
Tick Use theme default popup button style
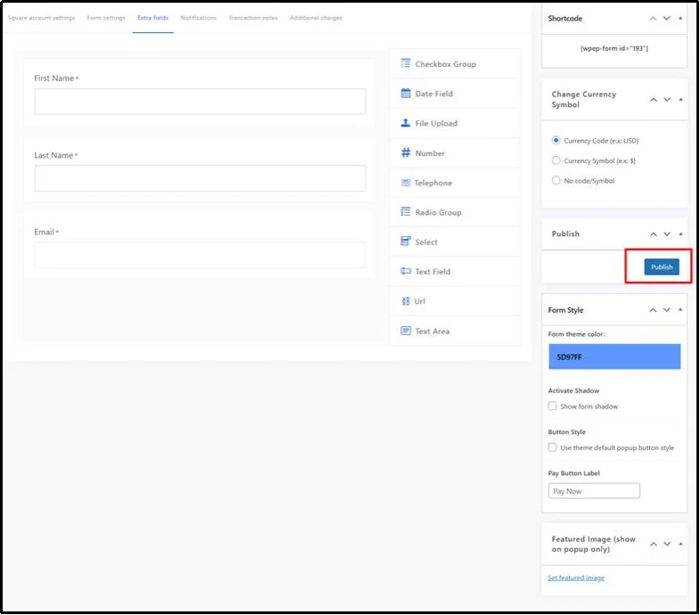point(552,447)
